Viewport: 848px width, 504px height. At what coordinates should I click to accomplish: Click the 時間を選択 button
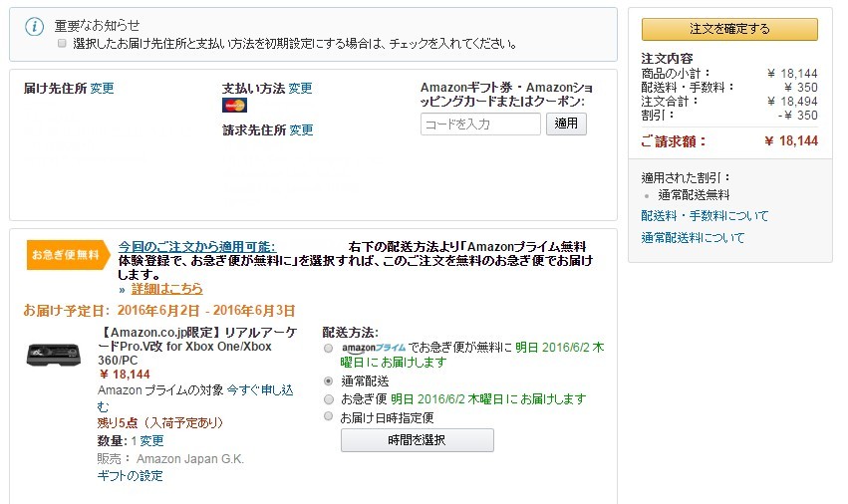[x=417, y=440]
